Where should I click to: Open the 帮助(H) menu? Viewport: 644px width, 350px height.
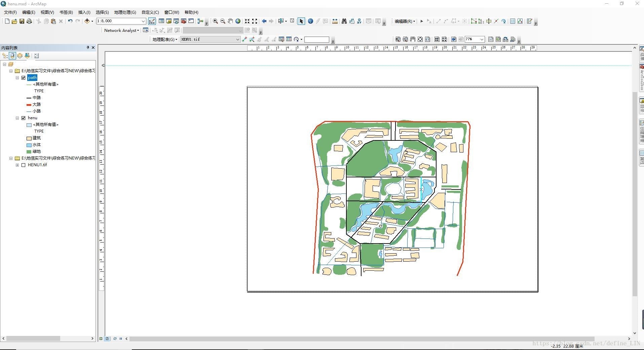191,12
